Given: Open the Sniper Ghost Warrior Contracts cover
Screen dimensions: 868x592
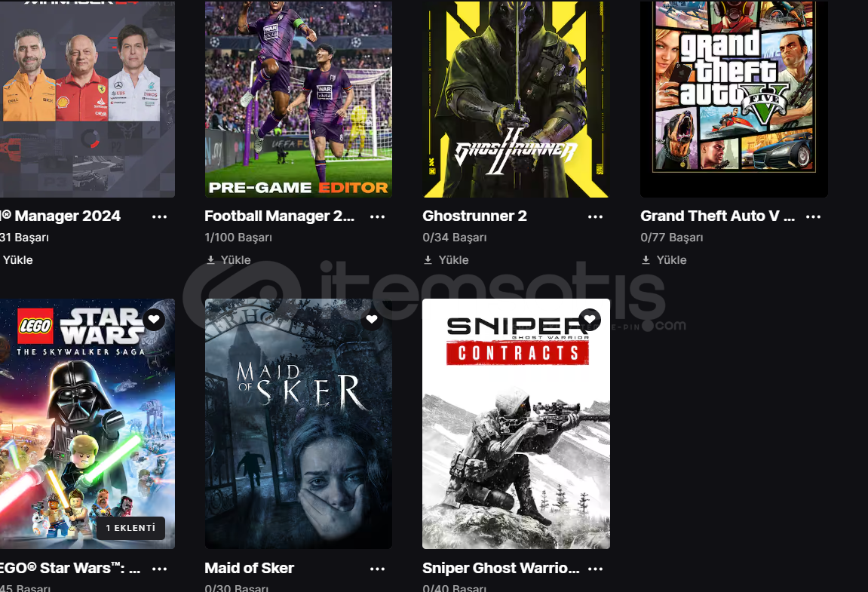Looking at the screenshot, I should (x=516, y=424).
